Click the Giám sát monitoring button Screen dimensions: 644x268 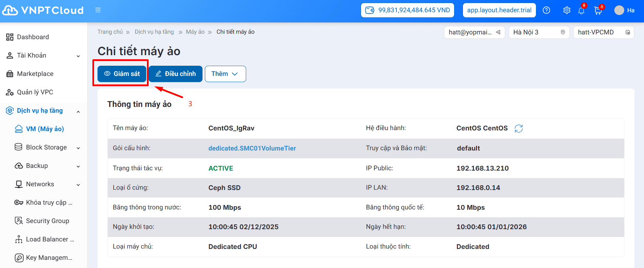[122, 74]
